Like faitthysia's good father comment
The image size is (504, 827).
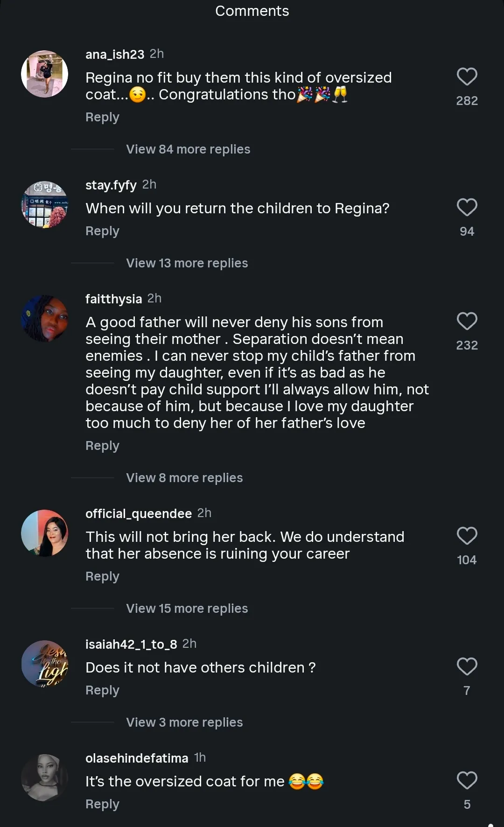pos(467,322)
